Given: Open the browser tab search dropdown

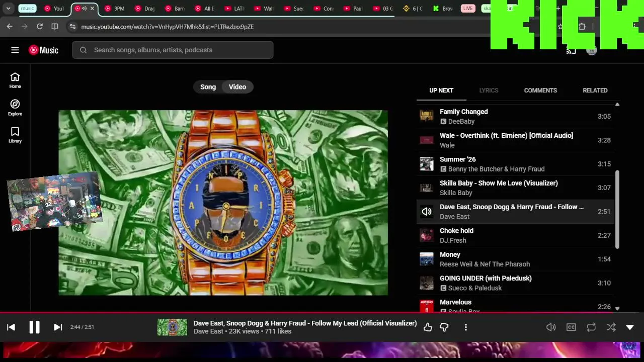Looking at the screenshot, I should point(8,9).
